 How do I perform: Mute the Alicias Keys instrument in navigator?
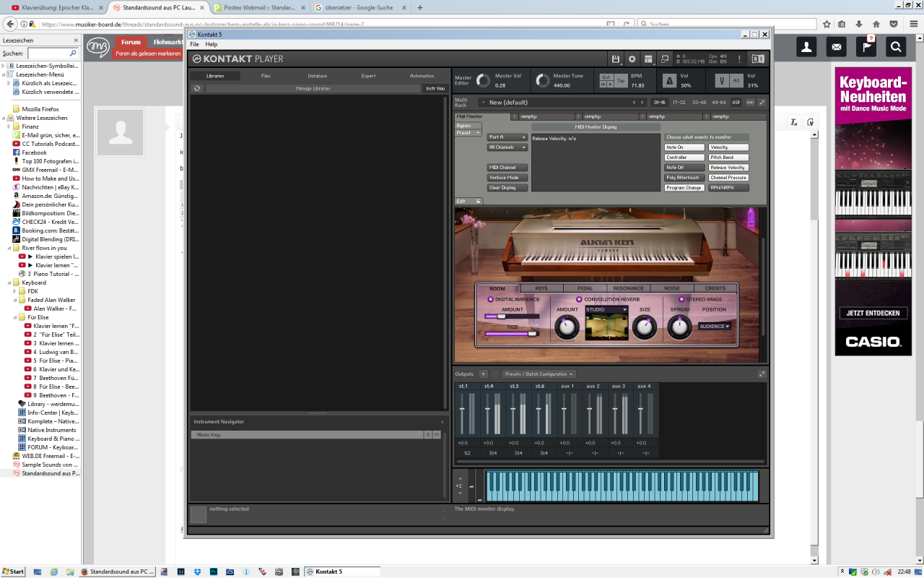437,435
